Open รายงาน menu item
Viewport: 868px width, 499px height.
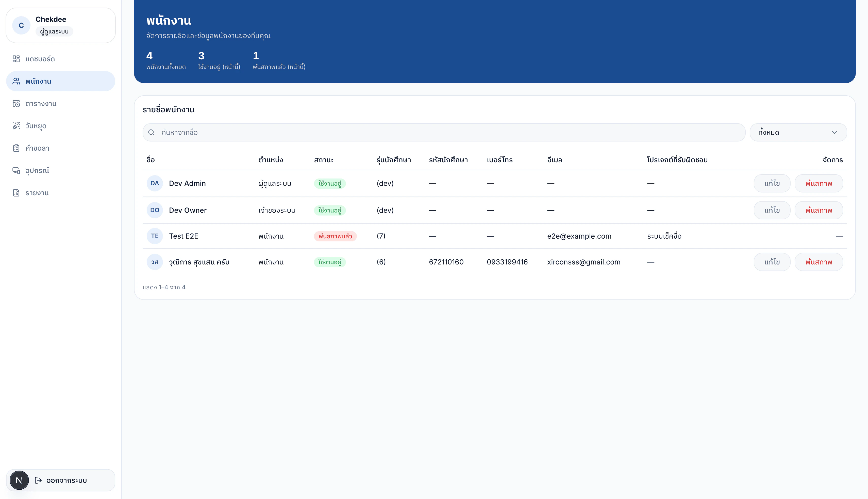point(61,193)
